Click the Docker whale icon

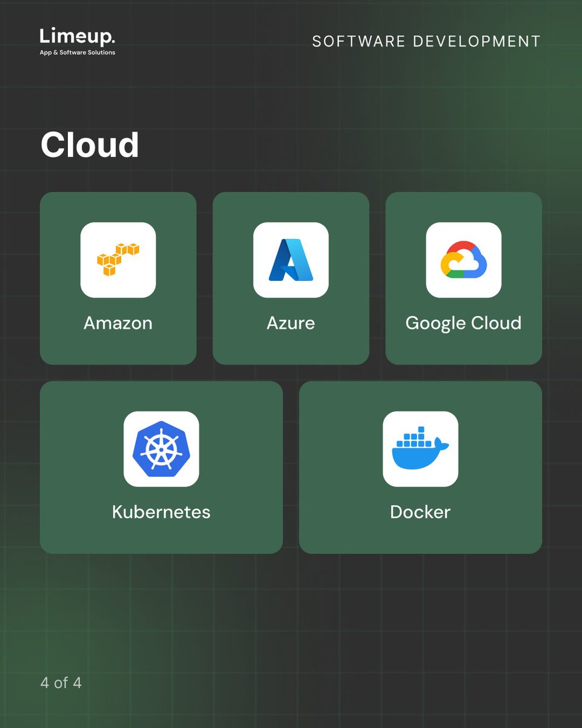(421, 449)
